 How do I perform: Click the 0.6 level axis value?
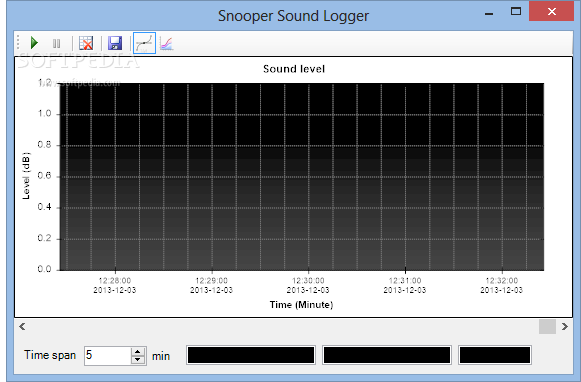pyautogui.click(x=44, y=176)
